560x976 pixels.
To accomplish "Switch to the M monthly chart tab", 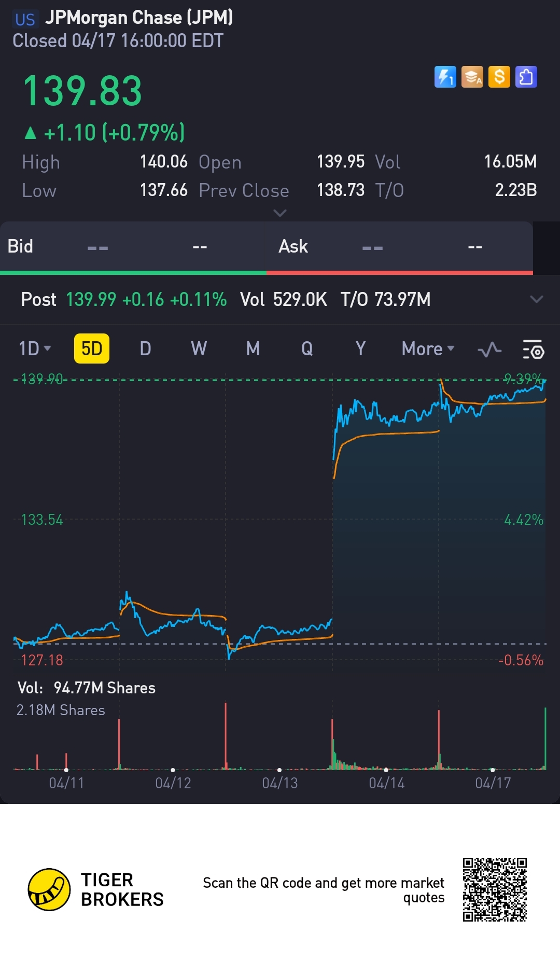I will [253, 348].
